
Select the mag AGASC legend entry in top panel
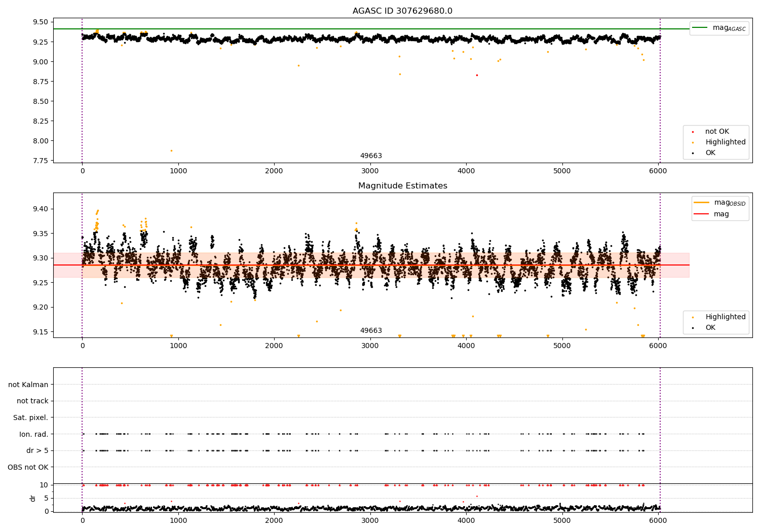click(x=719, y=28)
